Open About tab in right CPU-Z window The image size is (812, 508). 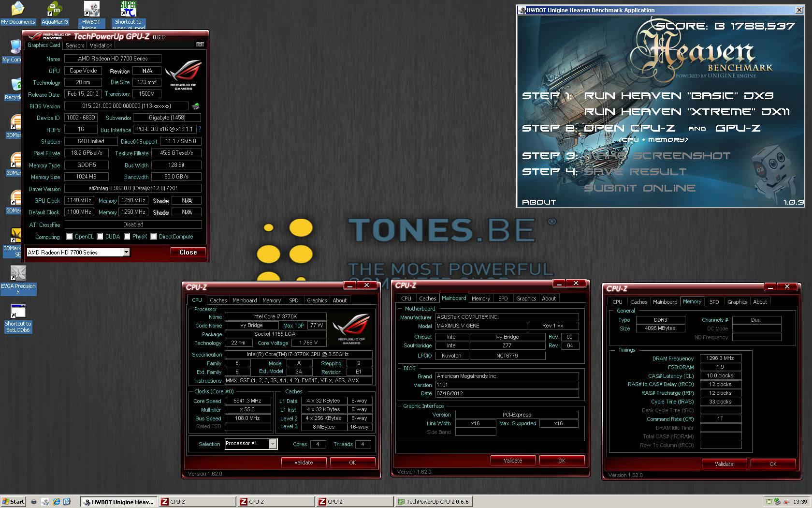click(760, 302)
